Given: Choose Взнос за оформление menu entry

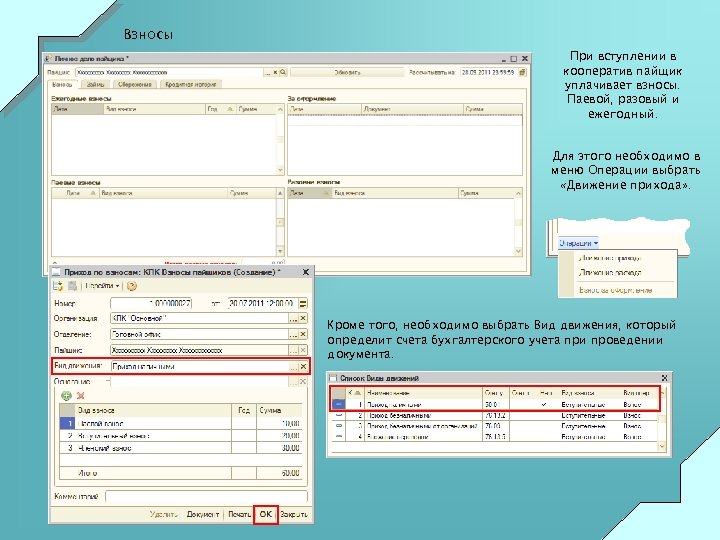Looking at the screenshot, I should [615, 290].
